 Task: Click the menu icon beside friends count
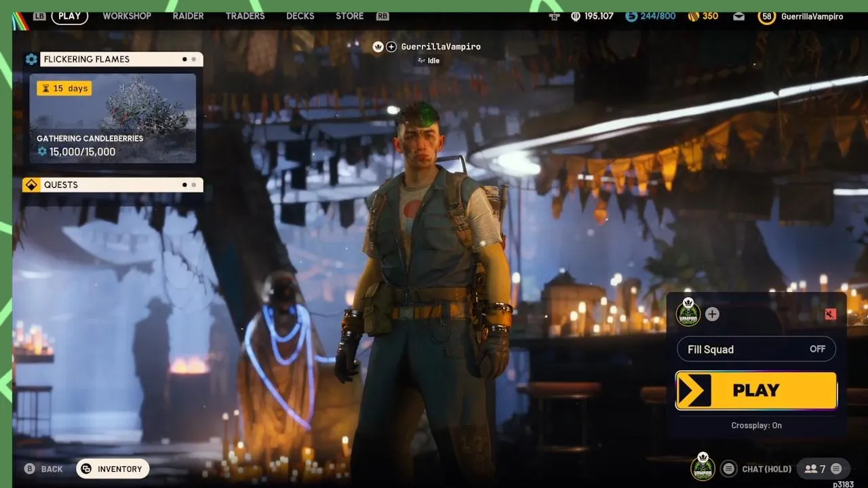click(x=836, y=468)
